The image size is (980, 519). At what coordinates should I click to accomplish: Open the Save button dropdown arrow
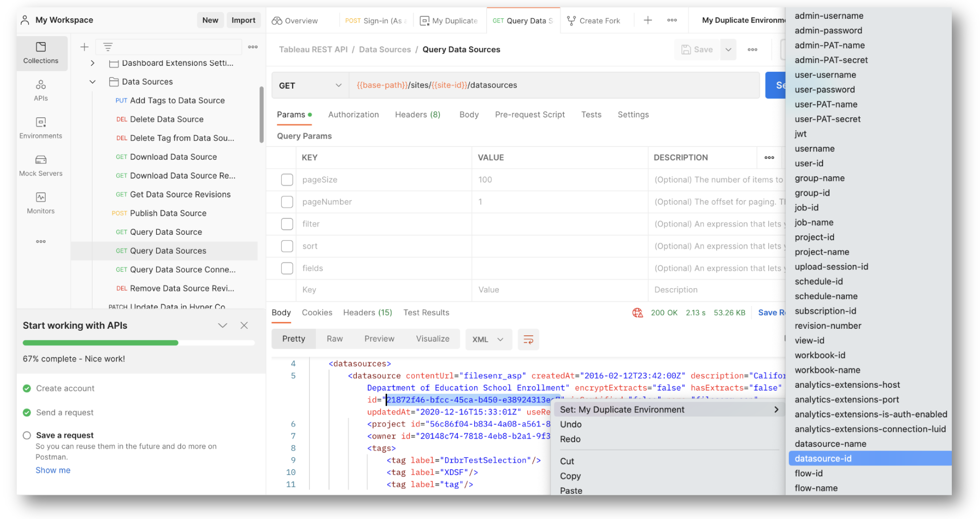[729, 50]
